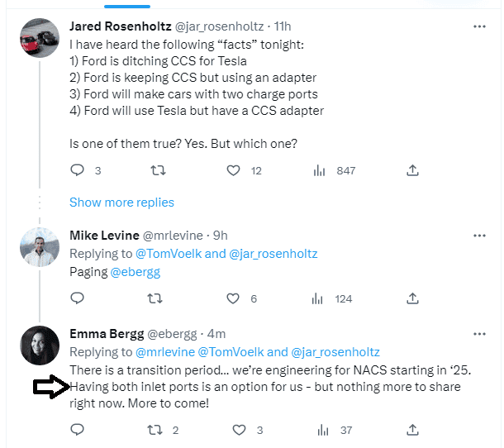Share Mike Levine's tweet
The image size is (504, 448).
tap(412, 298)
